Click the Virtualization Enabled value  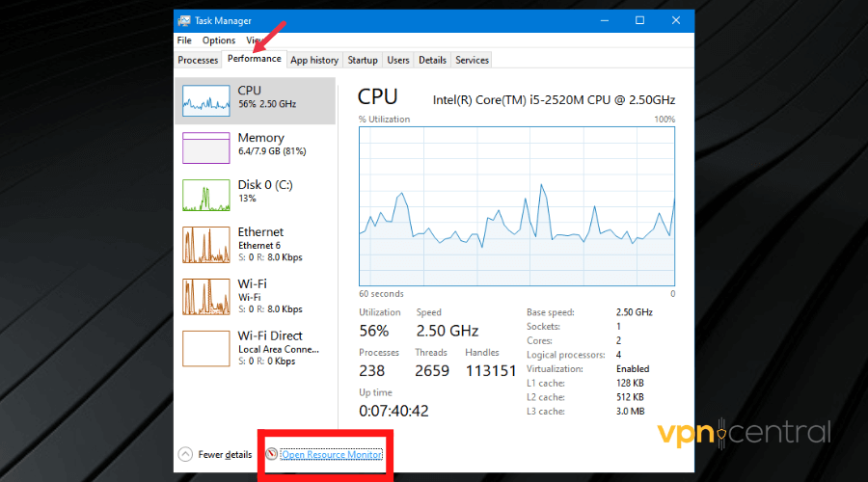(633, 368)
